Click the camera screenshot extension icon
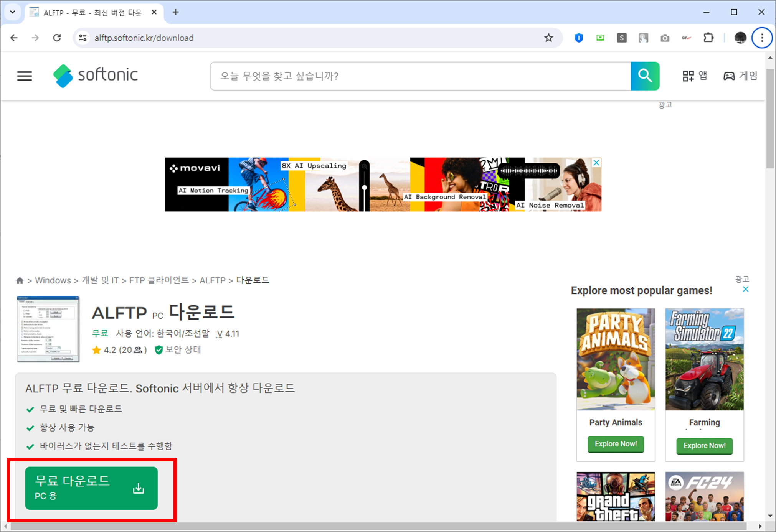The height and width of the screenshot is (532, 776). pyautogui.click(x=665, y=38)
